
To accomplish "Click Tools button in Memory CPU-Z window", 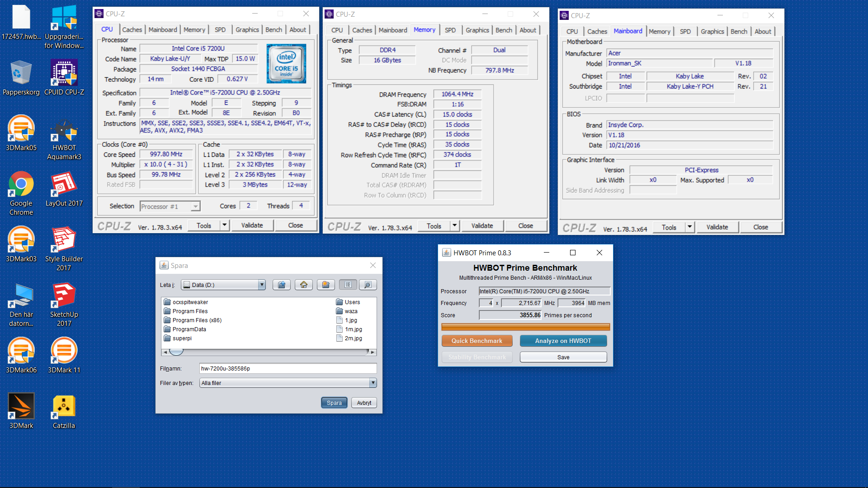I will coord(434,225).
